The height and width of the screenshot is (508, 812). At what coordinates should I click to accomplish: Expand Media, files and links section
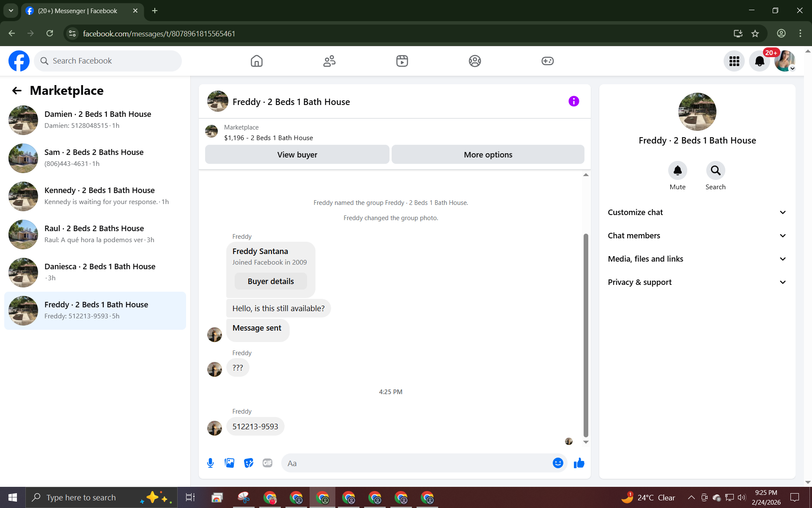coord(697,259)
